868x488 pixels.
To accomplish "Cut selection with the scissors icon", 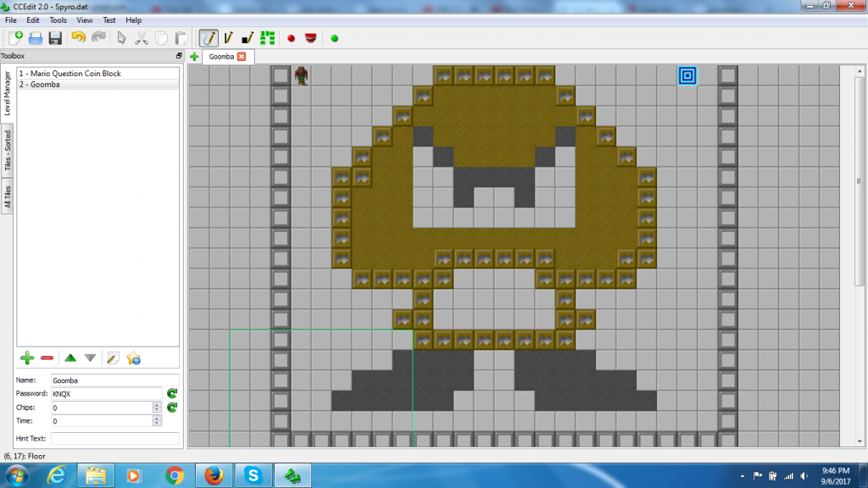I will pyautogui.click(x=142, y=37).
